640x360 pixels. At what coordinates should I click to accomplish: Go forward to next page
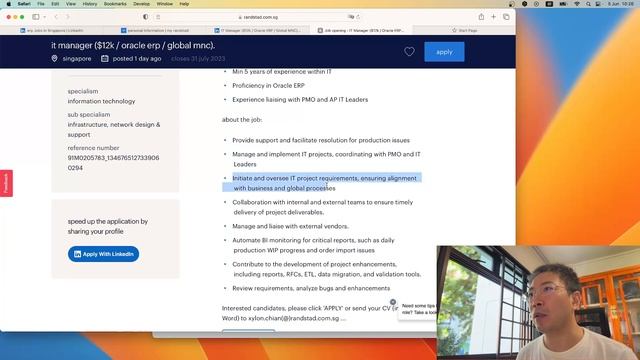[x=68, y=17]
